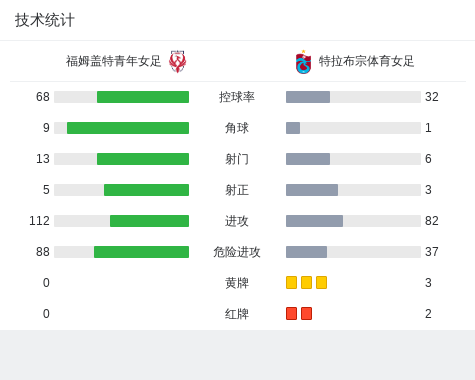Click the green 角球 corner bar

point(128,128)
